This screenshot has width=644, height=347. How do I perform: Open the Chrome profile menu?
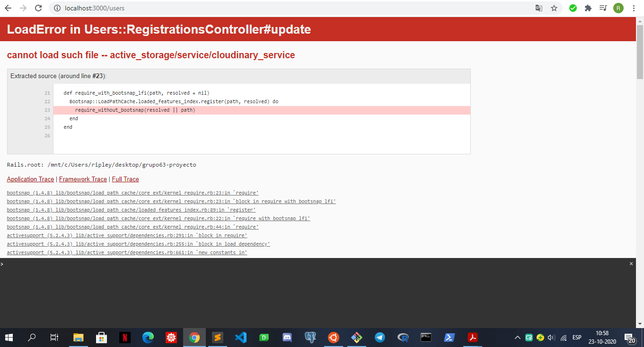coord(618,8)
